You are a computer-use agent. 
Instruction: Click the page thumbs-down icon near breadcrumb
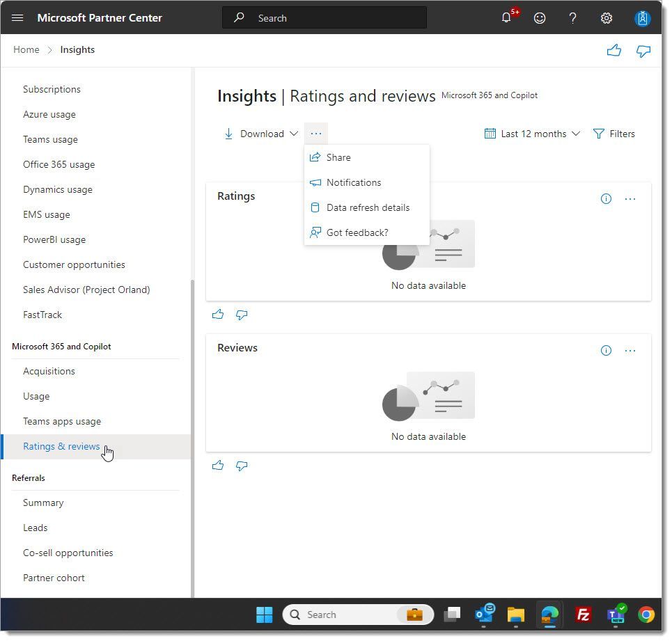(x=643, y=51)
